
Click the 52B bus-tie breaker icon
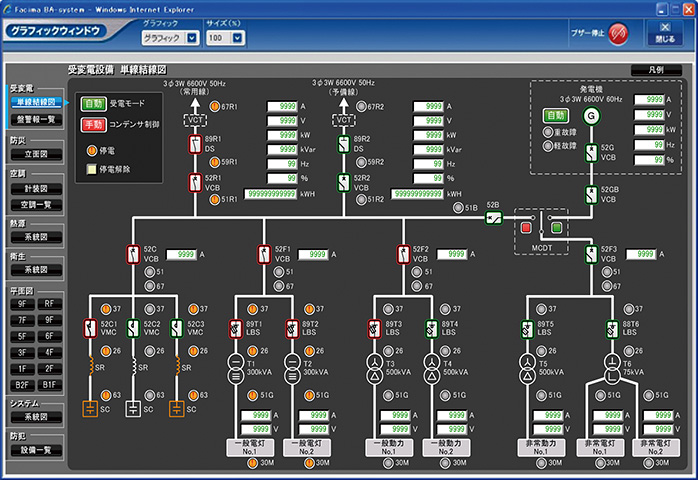coord(493,217)
